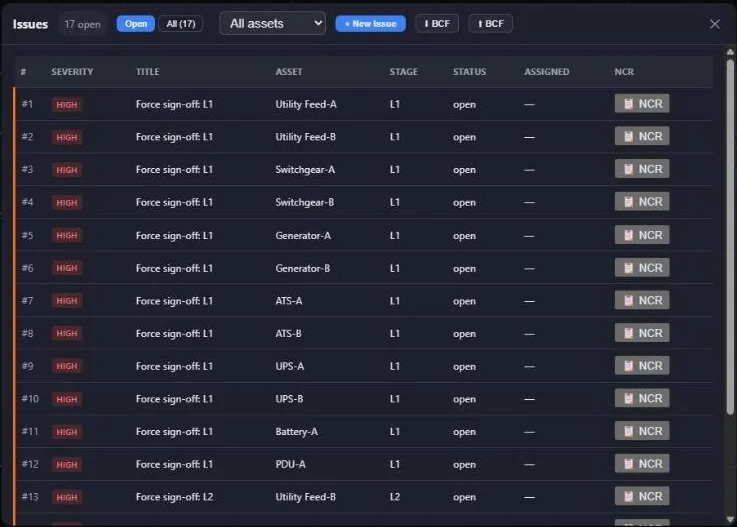Click the NCR column header
This screenshot has width=737, height=527.
[x=624, y=71]
